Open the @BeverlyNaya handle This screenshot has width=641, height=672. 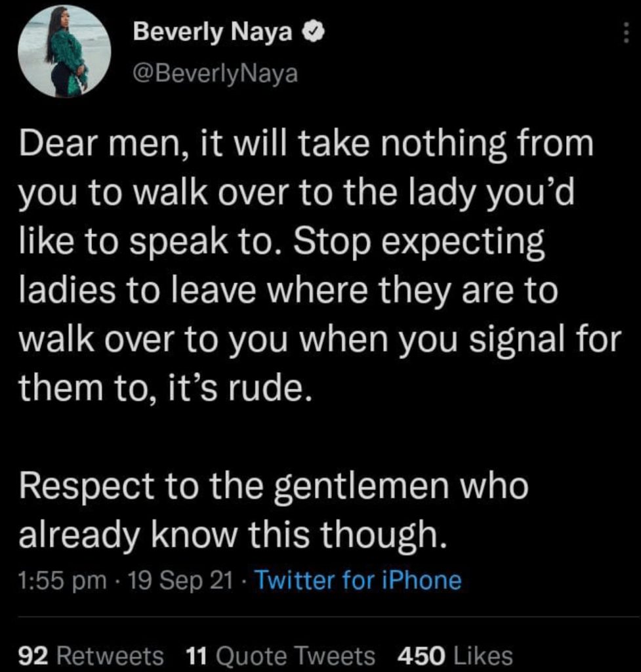(x=215, y=74)
